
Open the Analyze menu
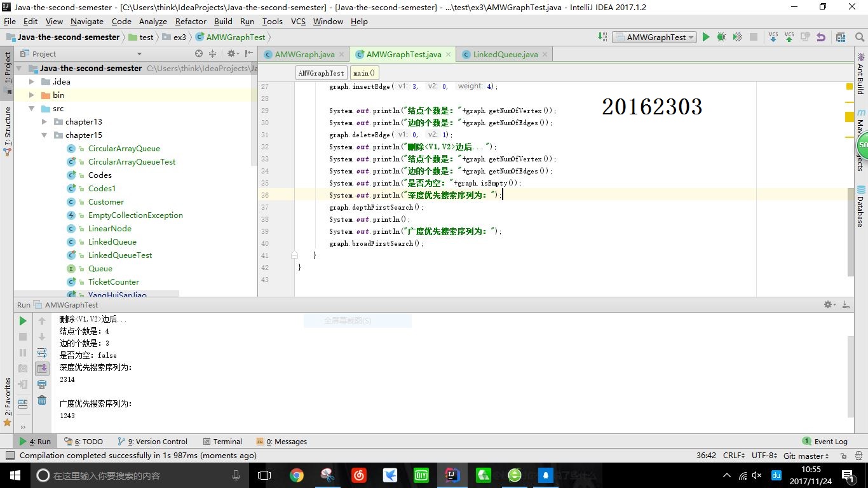tap(153, 21)
